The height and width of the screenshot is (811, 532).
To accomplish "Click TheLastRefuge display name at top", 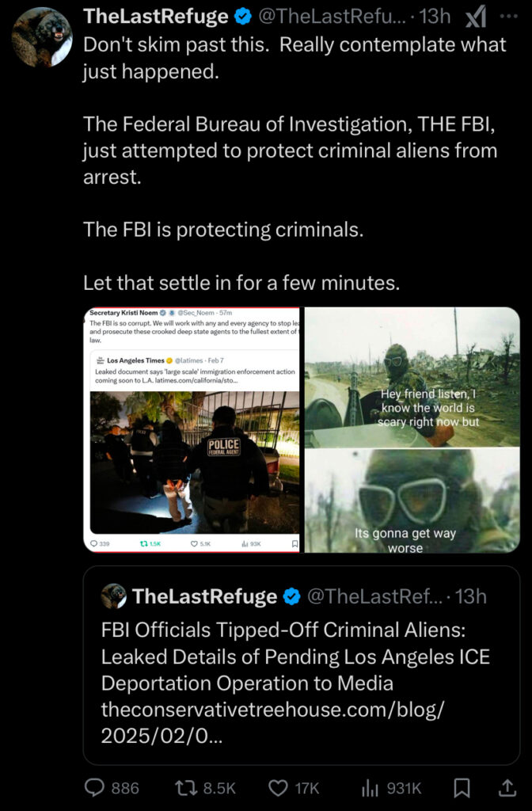I will (156, 17).
